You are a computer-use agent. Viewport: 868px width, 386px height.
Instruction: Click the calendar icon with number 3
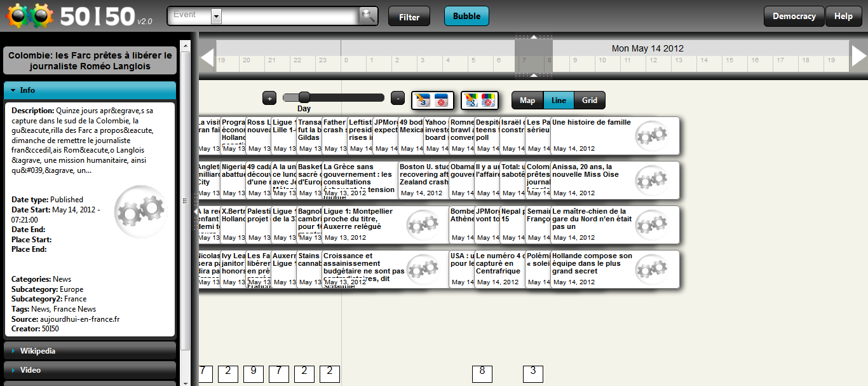click(422, 100)
